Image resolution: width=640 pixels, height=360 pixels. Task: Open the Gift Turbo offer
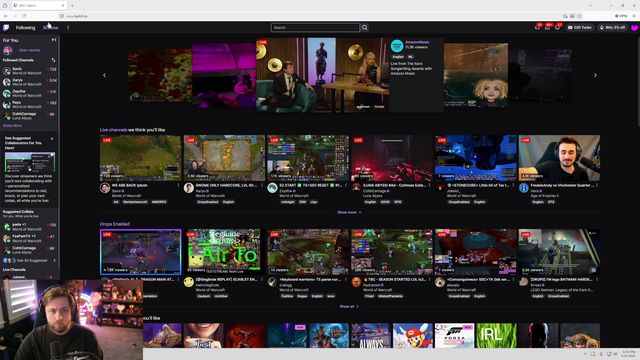click(580, 28)
